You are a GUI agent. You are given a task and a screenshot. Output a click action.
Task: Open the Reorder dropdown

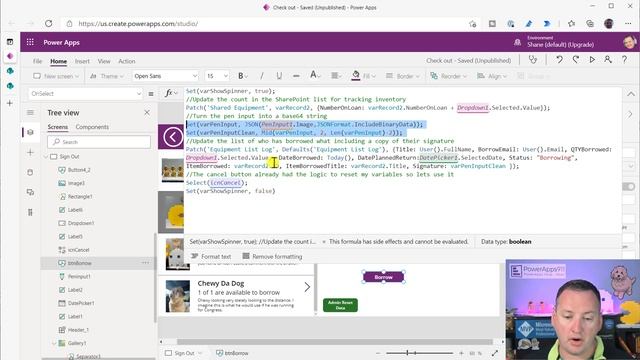coord(448,76)
